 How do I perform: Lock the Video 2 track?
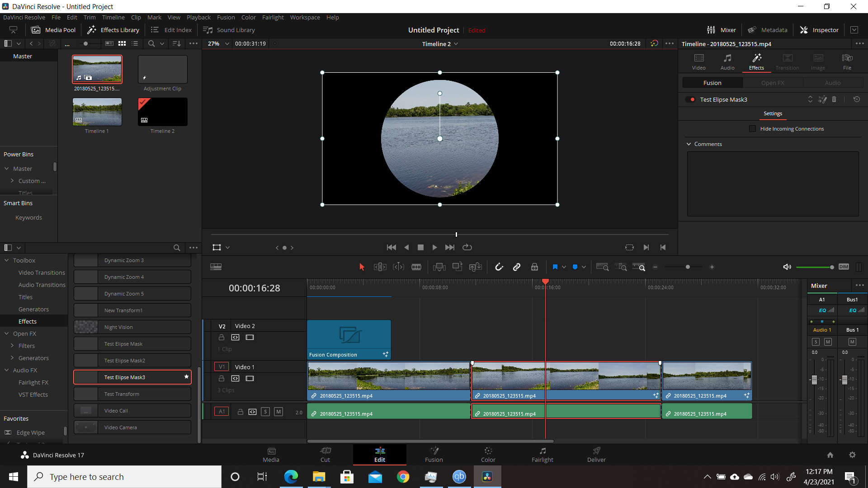click(222, 338)
